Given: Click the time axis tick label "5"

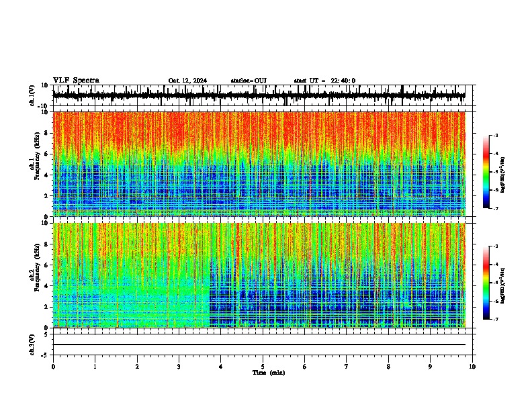Looking at the screenshot, I should click(263, 367).
